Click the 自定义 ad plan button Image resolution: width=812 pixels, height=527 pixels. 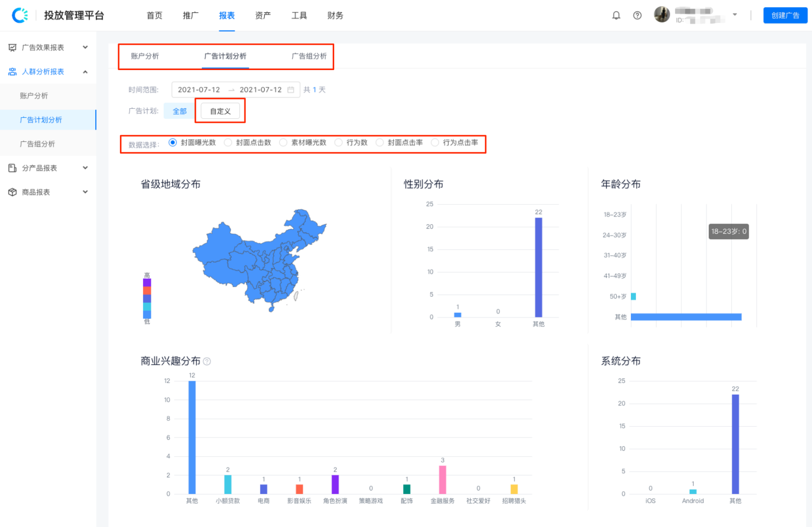pos(220,111)
